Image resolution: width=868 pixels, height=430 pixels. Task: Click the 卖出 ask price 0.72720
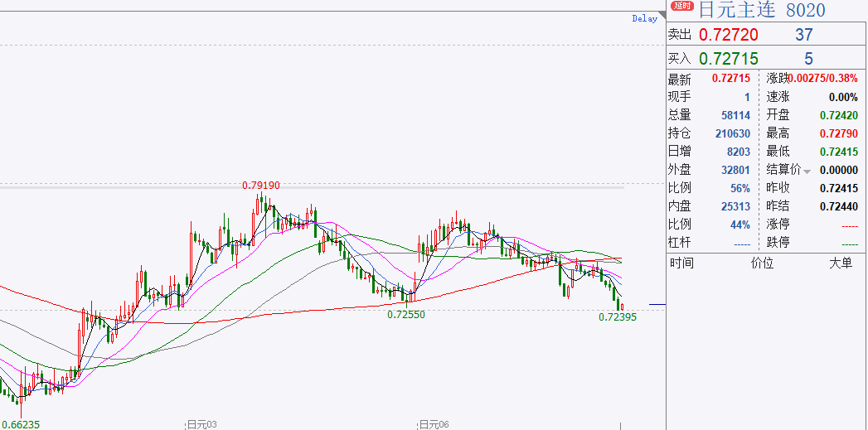[728, 35]
